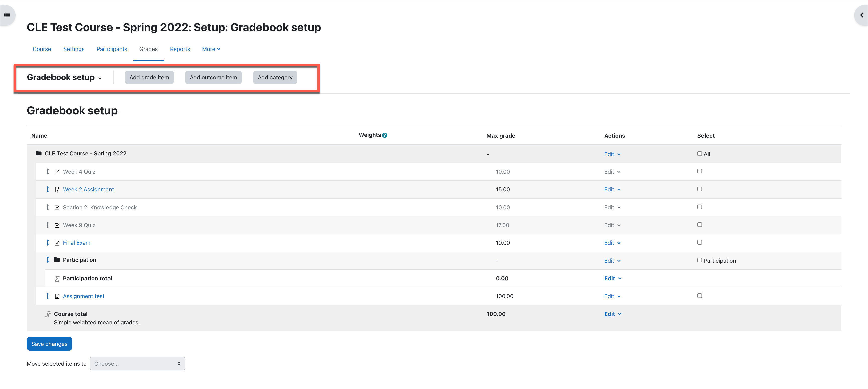Open the Gradebook setup dropdown menu

point(64,78)
